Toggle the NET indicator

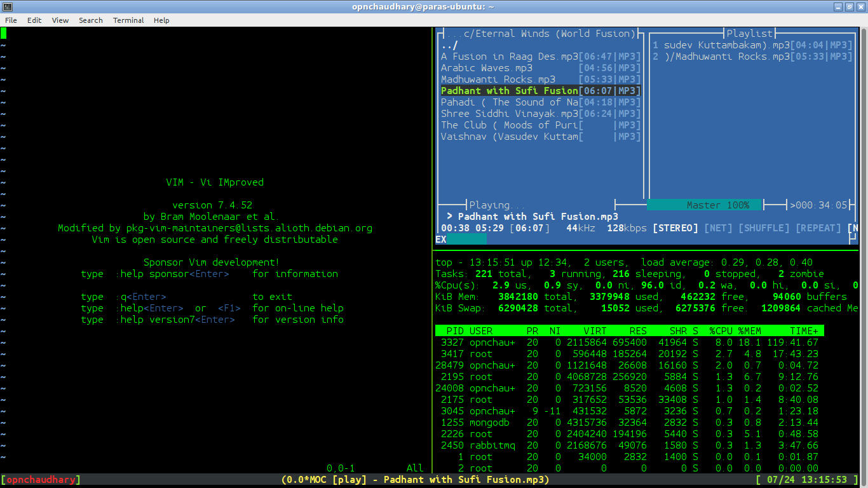click(x=718, y=228)
